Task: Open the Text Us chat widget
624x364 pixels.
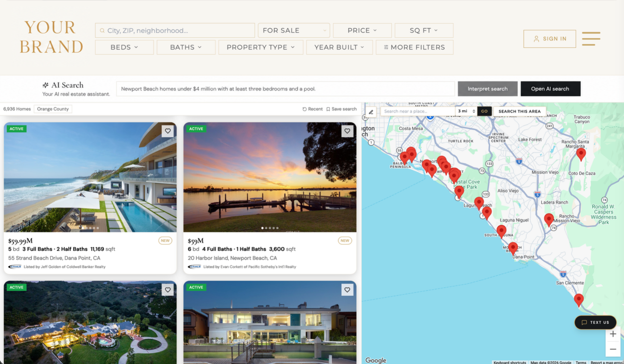Action: (x=595, y=322)
